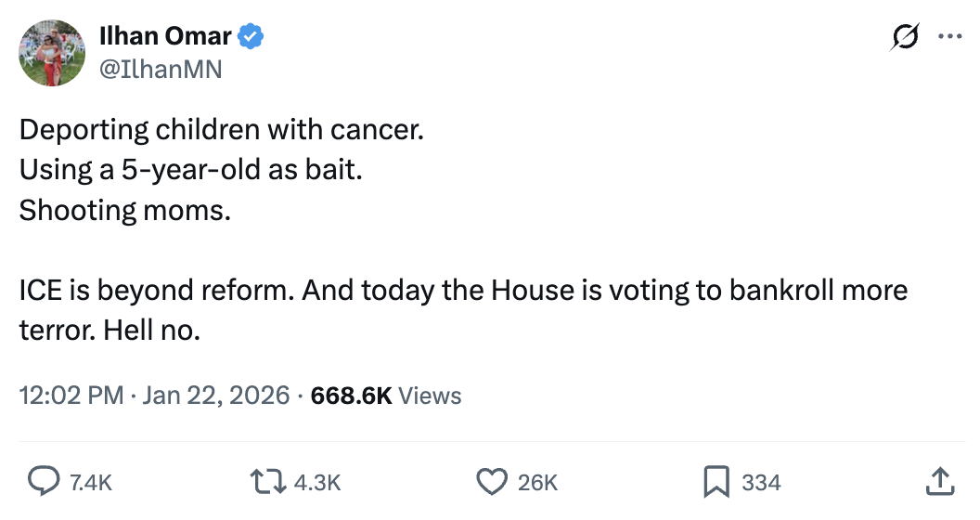This screenshot has height=520, width=980.
Task: Click the Grok slashed-circle icon
Action: click(x=904, y=37)
